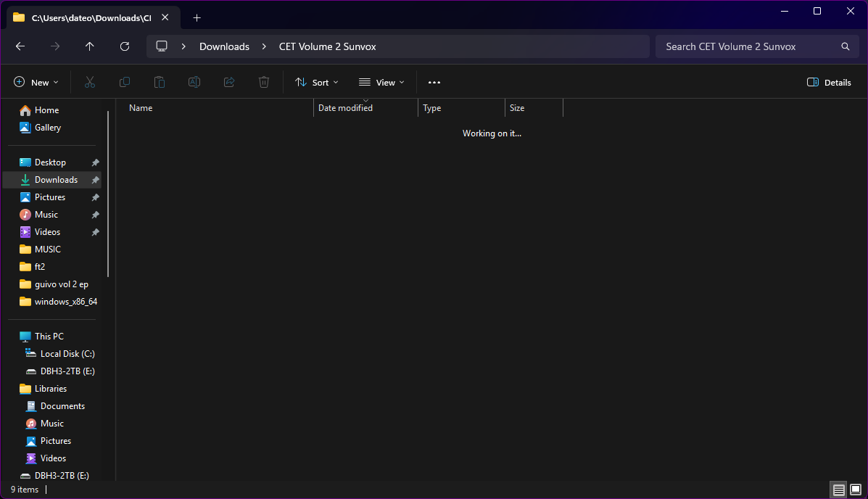Click the search magnifier icon
Viewport: 868px width, 499px height.
click(846, 46)
